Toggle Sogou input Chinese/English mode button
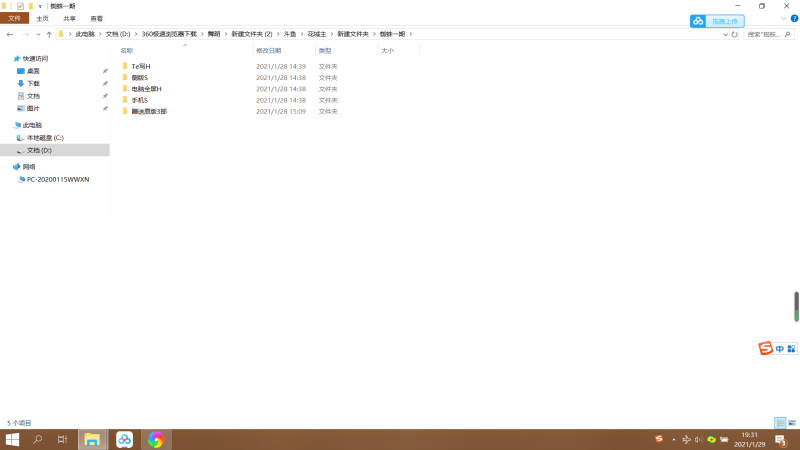Image resolution: width=800 pixels, height=450 pixels. click(x=780, y=348)
